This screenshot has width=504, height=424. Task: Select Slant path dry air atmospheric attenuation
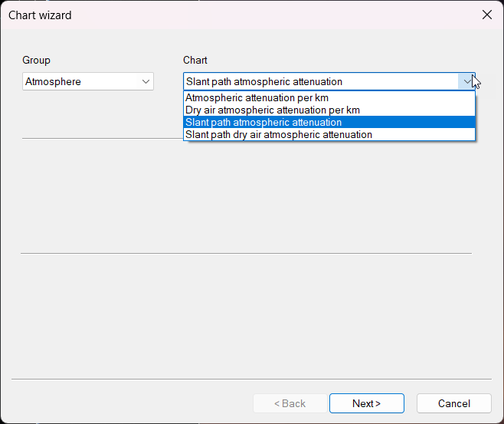[x=279, y=135]
